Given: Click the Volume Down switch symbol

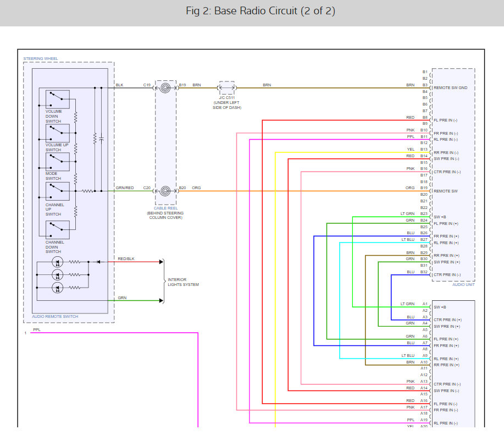Looking at the screenshot, I should pyautogui.click(x=58, y=100).
